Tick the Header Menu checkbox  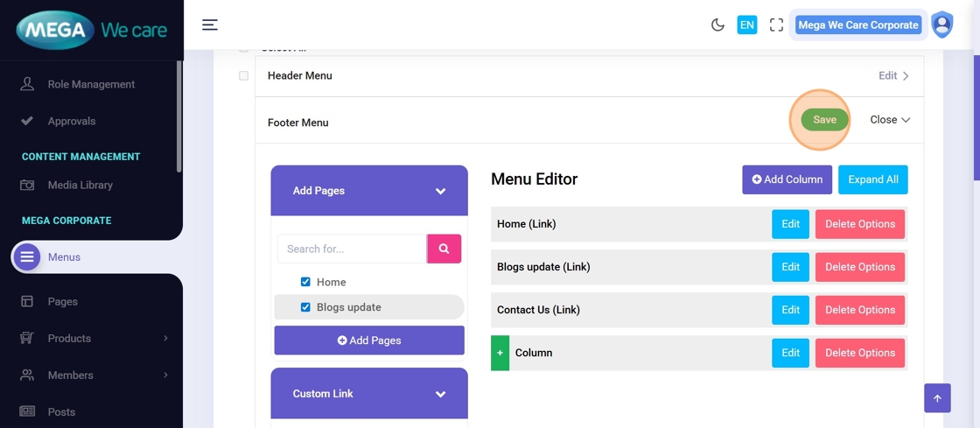click(244, 76)
